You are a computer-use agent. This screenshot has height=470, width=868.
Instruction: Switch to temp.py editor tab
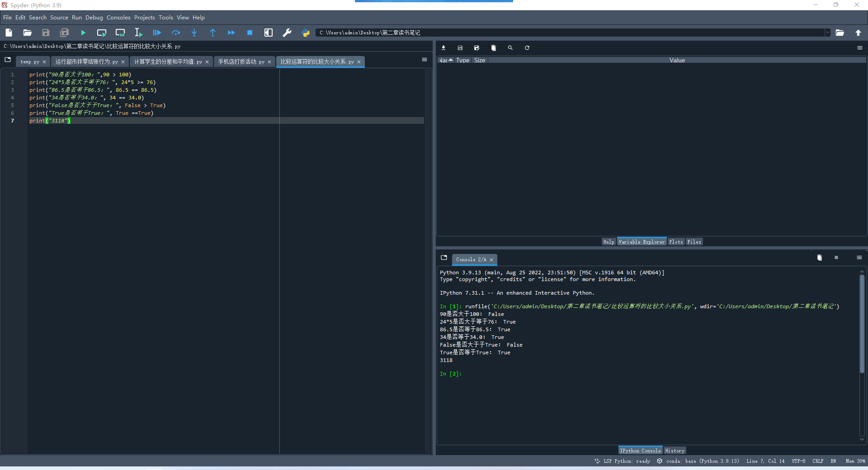pyautogui.click(x=30, y=62)
